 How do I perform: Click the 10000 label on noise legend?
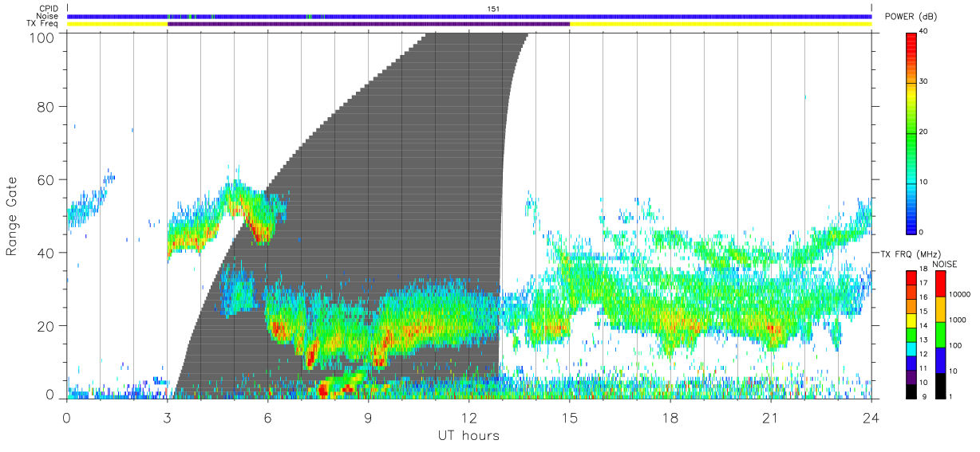(961, 294)
